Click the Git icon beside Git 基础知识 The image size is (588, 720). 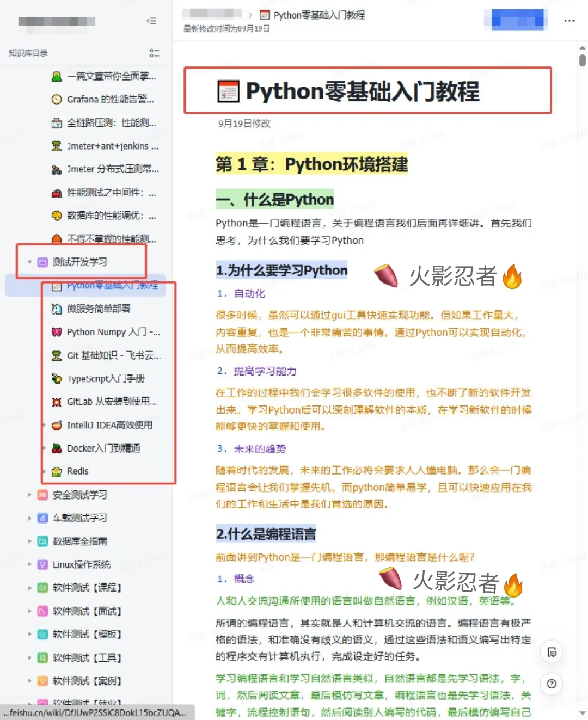click(57, 355)
